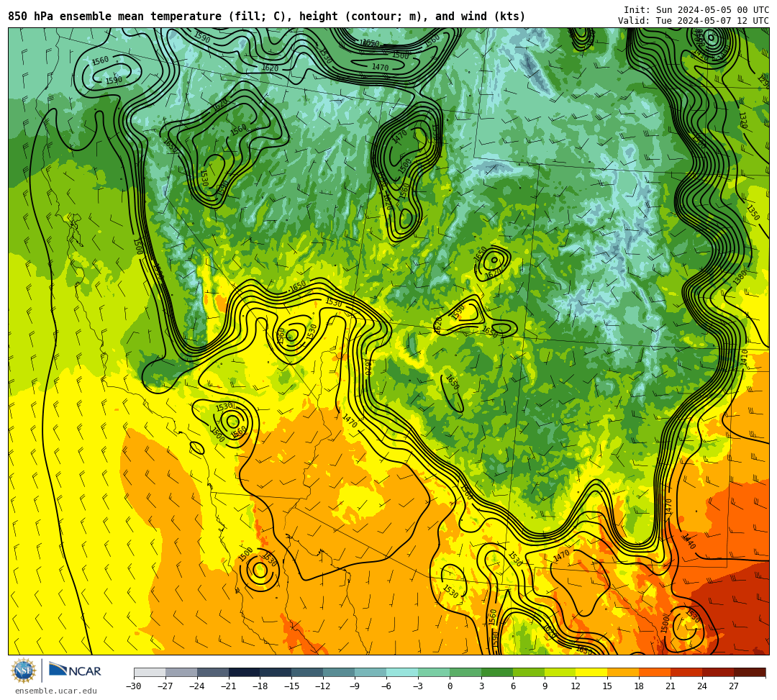Pick the light gray −30 to −27 colorbar swatch

(150, 672)
